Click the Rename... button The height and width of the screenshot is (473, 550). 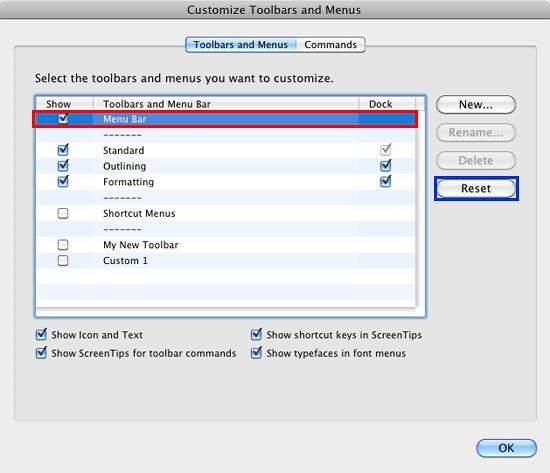[476, 133]
